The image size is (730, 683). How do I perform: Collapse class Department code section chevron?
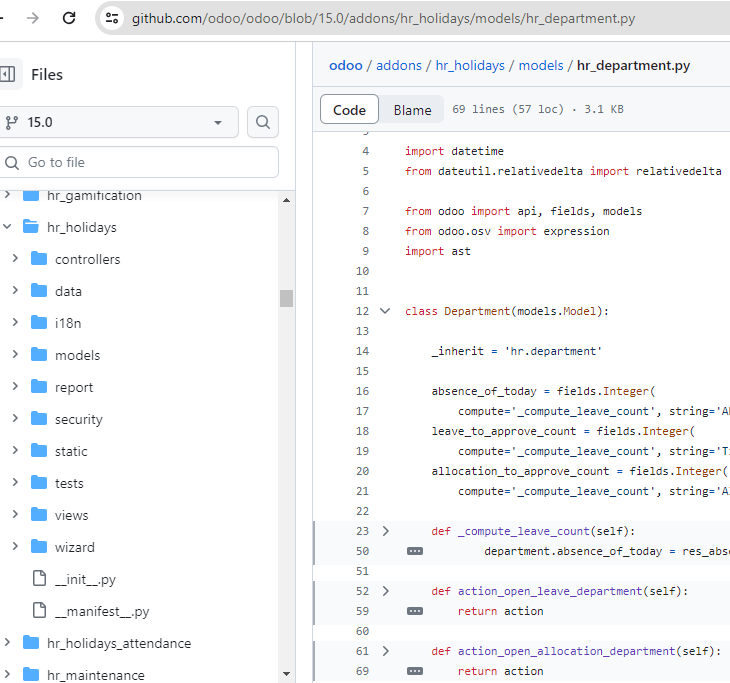[x=385, y=311]
